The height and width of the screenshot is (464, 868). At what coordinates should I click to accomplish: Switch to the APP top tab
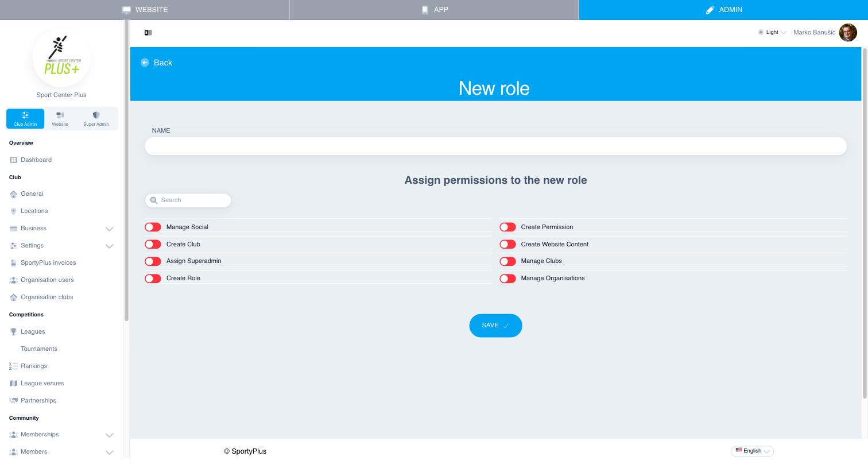point(434,10)
